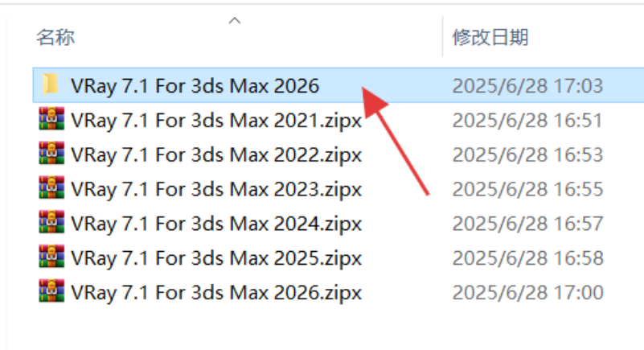The width and height of the screenshot is (644, 350).
Task: Select file VRay 7.1 For 3ds Max 2025.zipx
Action: 216,258
